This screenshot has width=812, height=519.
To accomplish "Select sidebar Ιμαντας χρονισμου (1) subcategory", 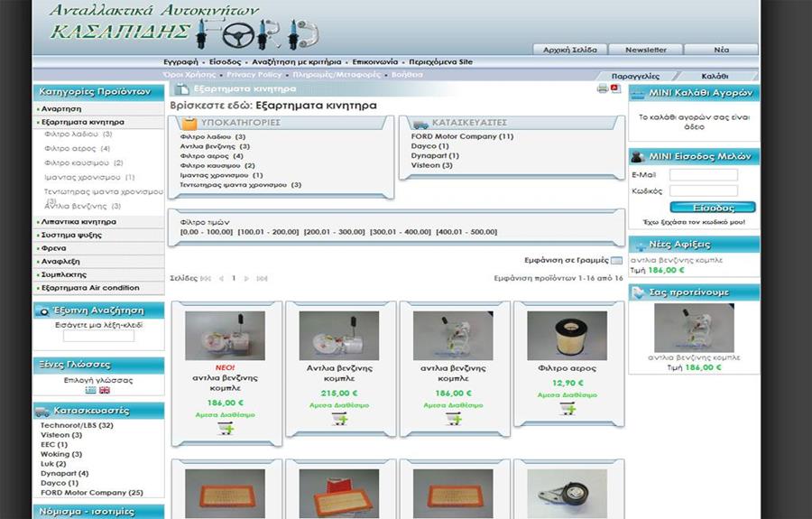I will [89, 177].
